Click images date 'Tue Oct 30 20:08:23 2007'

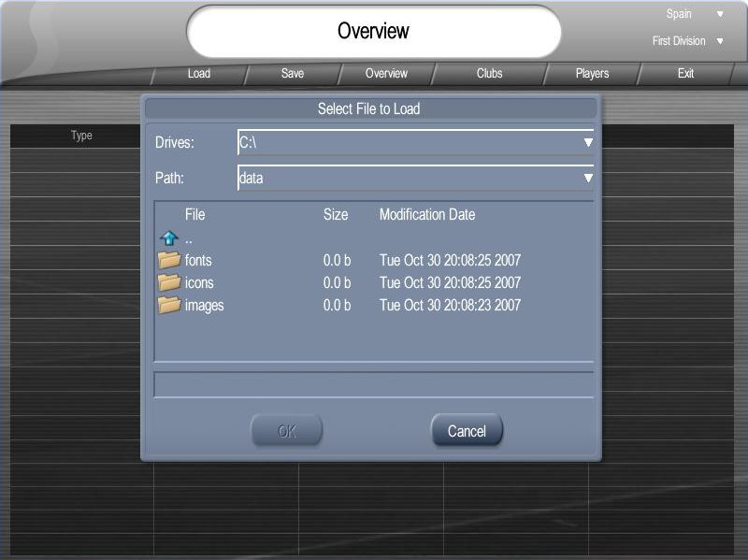pos(450,306)
